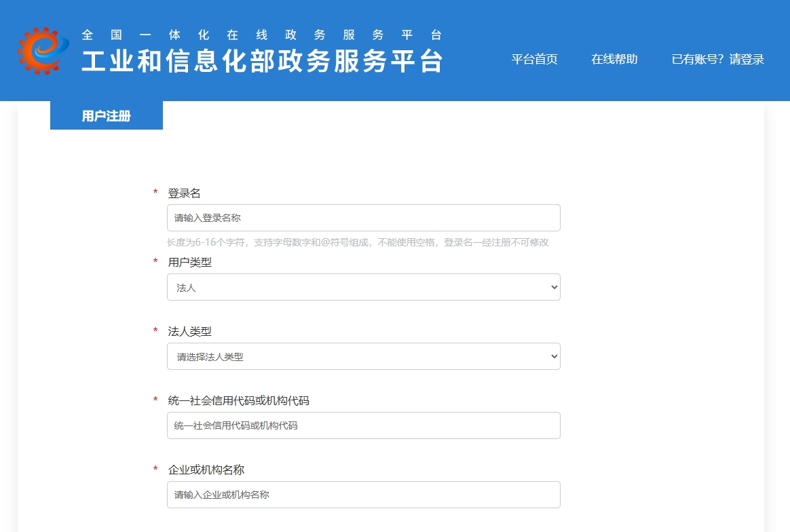Click into the 统一社会信用代码或机构代码 text box
The height and width of the screenshot is (532, 790).
[363, 425]
